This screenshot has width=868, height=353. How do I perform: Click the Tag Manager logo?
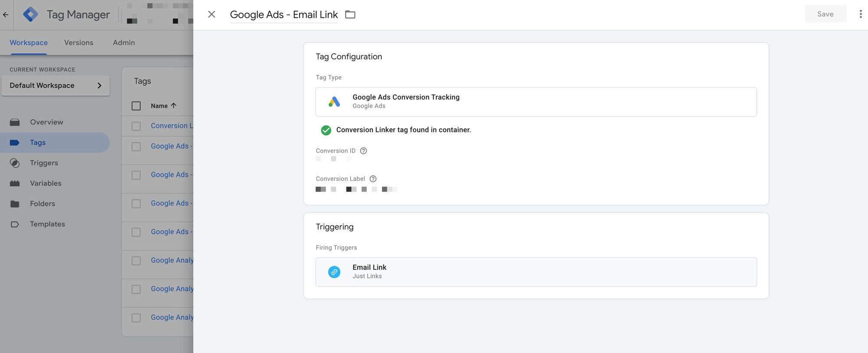click(30, 14)
